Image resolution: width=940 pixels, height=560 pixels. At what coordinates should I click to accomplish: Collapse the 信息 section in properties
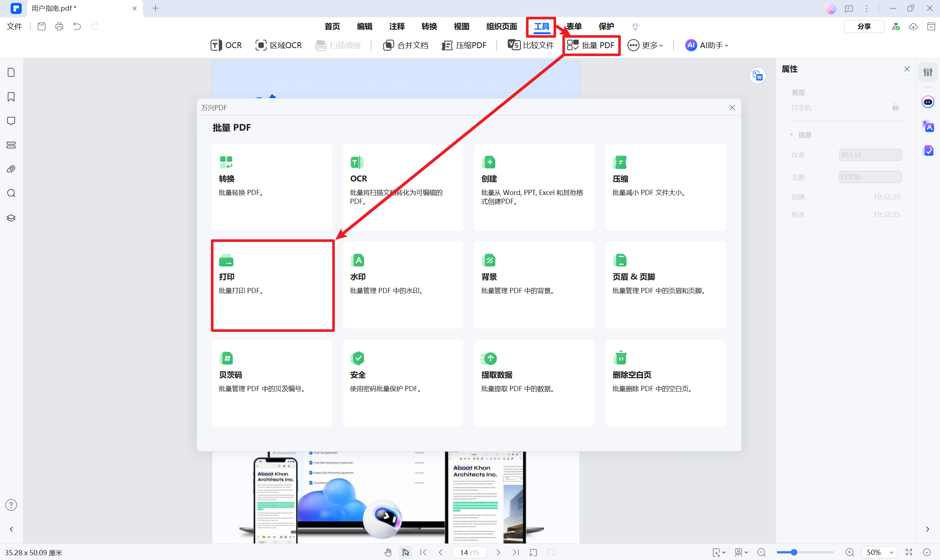point(792,135)
